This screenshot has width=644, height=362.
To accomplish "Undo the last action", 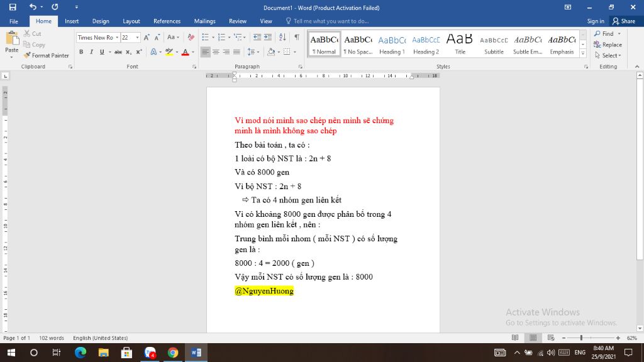I will [x=33, y=7].
